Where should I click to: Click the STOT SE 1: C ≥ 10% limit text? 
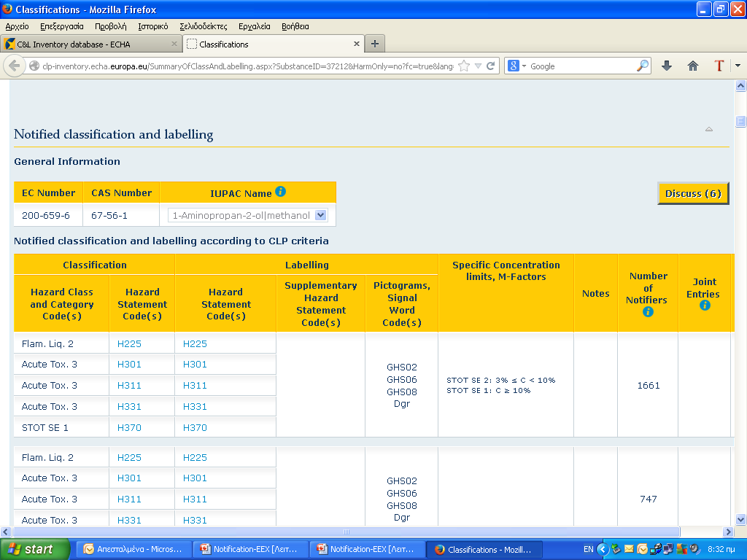(x=488, y=391)
